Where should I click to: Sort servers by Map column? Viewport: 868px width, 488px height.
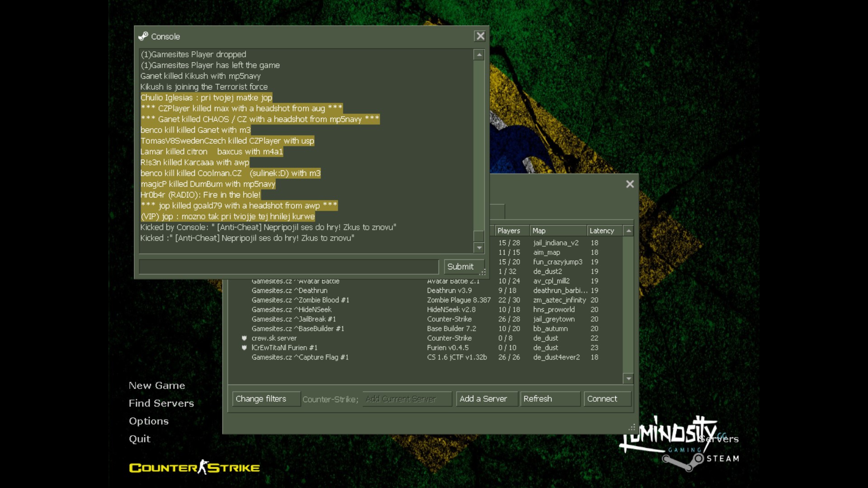pos(558,230)
